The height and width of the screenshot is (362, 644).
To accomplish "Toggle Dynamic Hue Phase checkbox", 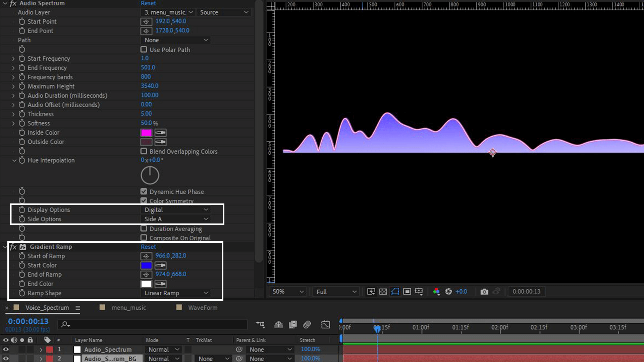I will (144, 191).
